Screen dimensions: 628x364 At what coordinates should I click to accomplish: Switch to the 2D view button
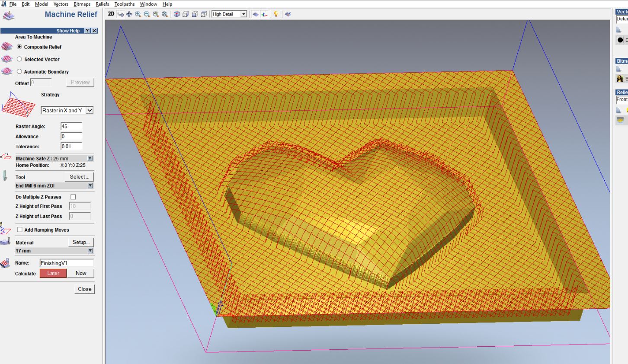(111, 14)
